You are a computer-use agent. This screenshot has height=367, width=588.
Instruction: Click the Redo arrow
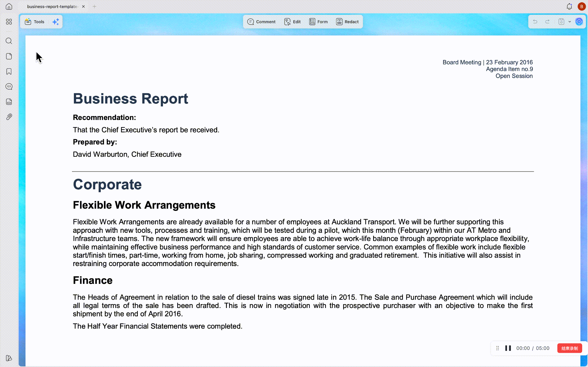pyautogui.click(x=547, y=22)
